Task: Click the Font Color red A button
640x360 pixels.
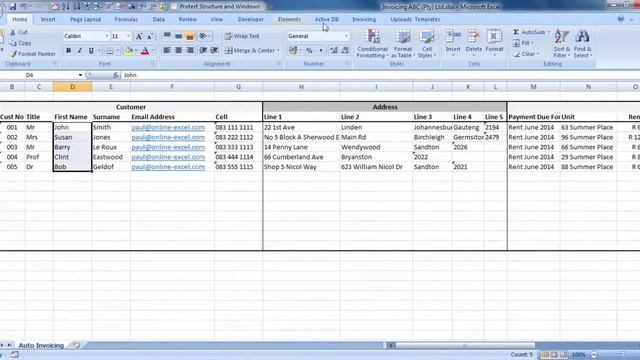Action: (145, 51)
